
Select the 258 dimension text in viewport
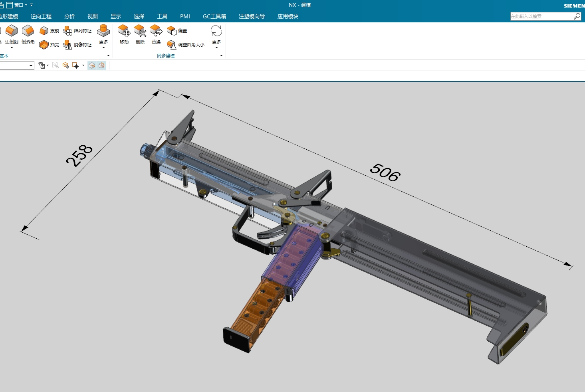[79, 156]
